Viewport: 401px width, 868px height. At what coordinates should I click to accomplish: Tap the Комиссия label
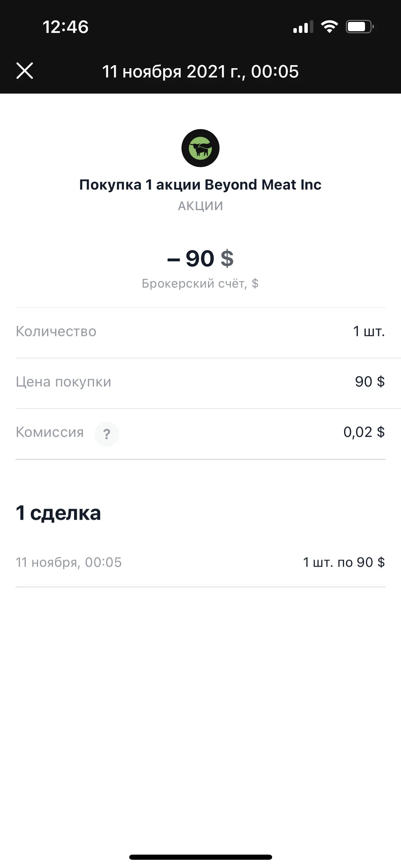tap(50, 432)
